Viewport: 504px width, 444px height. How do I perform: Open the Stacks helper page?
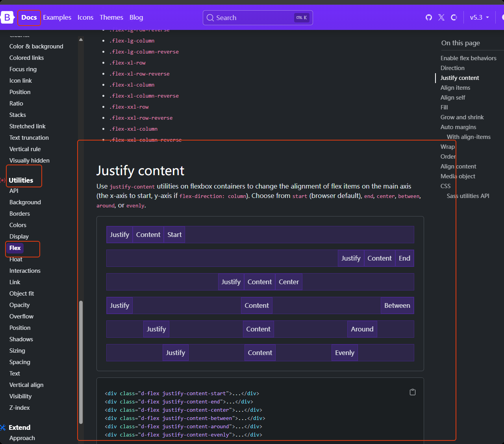tap(18, 115)
